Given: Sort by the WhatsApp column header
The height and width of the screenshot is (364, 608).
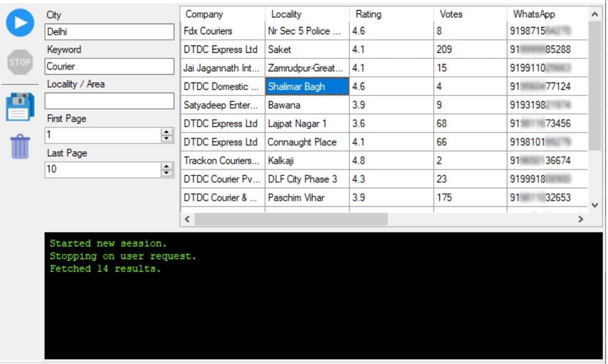Looking at the screenshot, I should 547,15.
